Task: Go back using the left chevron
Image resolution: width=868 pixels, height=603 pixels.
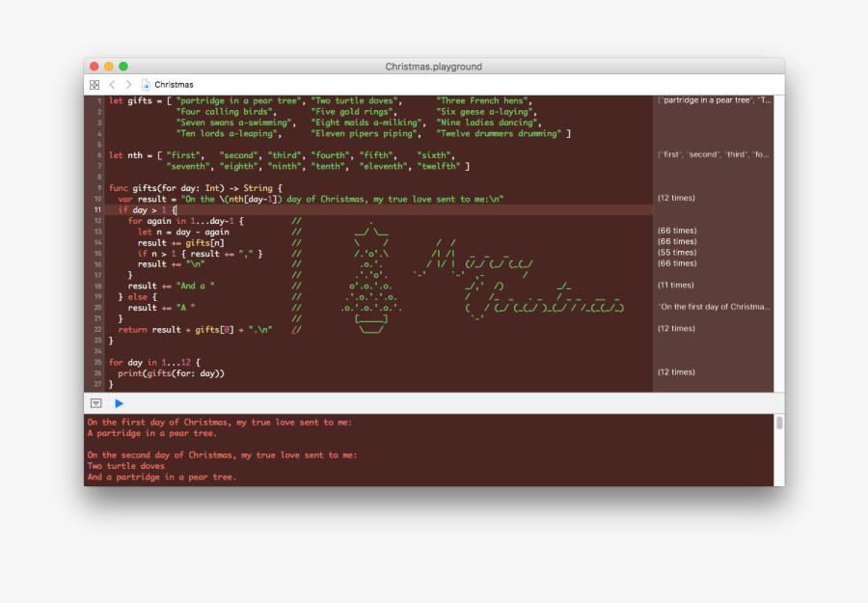Action: point(112,85)
